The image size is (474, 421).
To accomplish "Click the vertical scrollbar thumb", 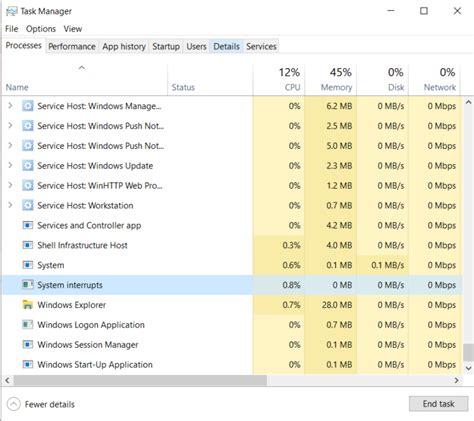I will tap(468, 353).
